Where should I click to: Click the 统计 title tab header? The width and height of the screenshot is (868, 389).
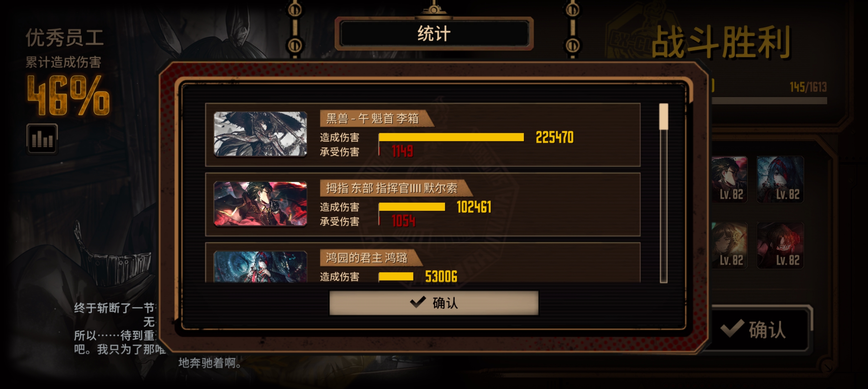[434, 34]
